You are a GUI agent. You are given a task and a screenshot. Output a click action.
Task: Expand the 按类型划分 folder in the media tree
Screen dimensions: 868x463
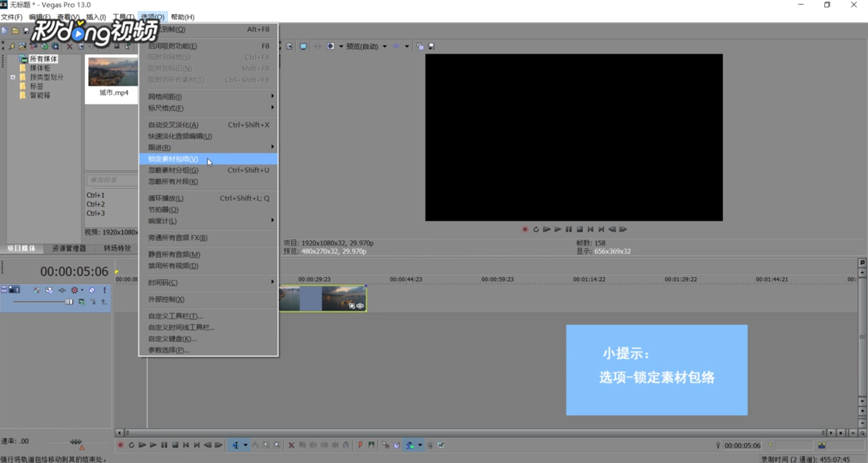coord(13,77)
